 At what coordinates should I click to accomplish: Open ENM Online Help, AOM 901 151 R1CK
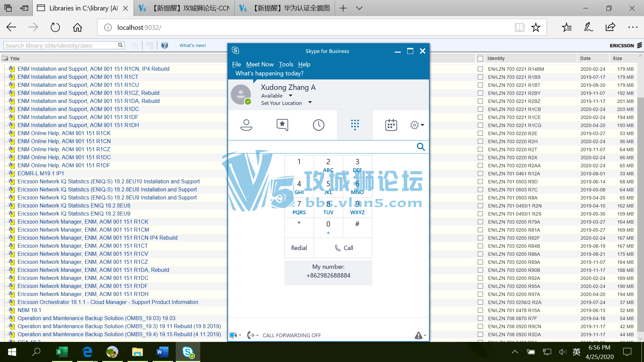click(x=64, y=133)
